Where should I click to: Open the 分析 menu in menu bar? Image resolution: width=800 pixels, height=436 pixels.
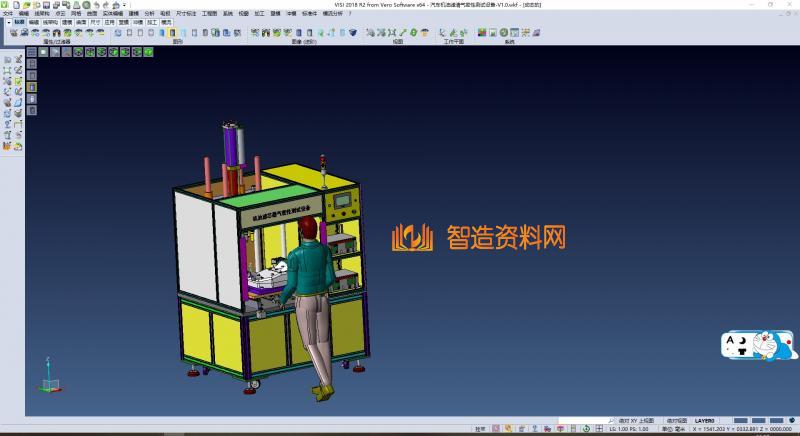coord(149,13)
